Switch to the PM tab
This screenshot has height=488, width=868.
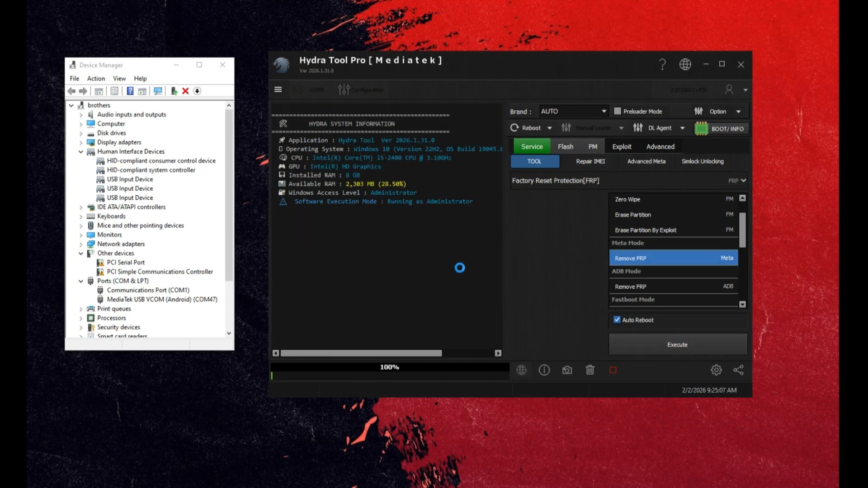(x=593, y=146)
